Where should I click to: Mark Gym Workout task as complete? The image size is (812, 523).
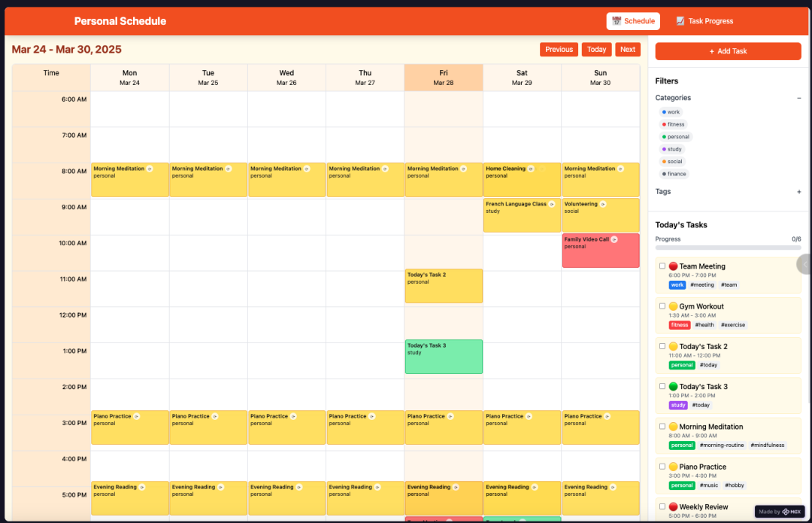(662, 306)
